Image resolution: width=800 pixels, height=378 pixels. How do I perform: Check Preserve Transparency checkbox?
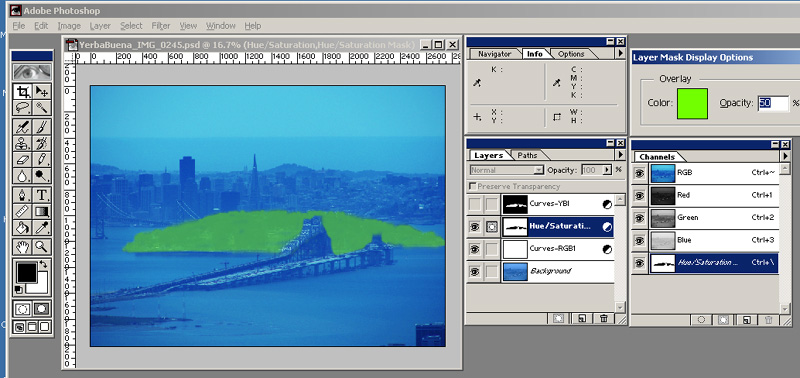click(x=472, y=186)
